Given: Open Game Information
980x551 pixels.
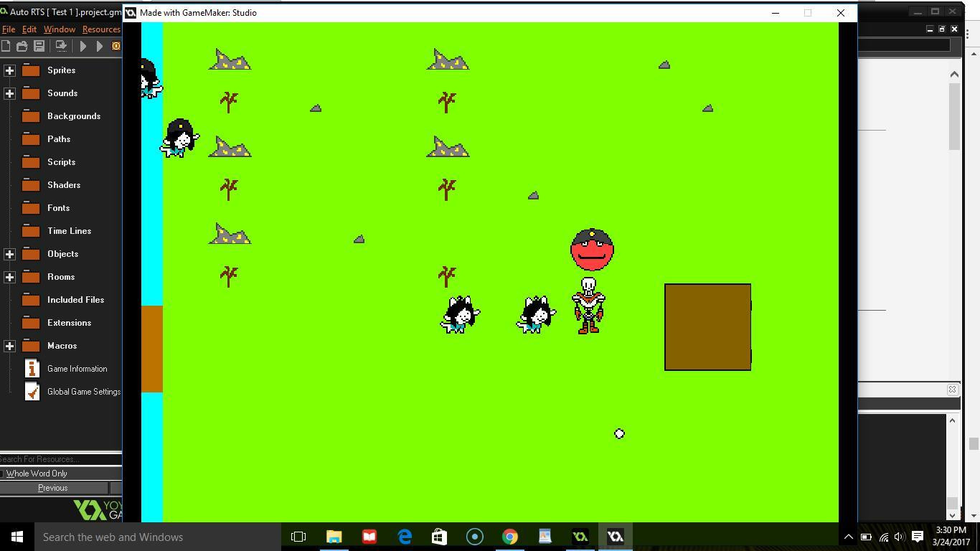Looking at the screenshot, I should (77, 369).
